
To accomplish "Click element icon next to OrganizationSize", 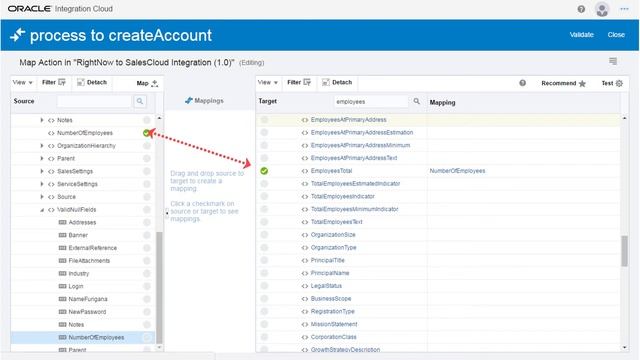I will (x=304, y=235).
